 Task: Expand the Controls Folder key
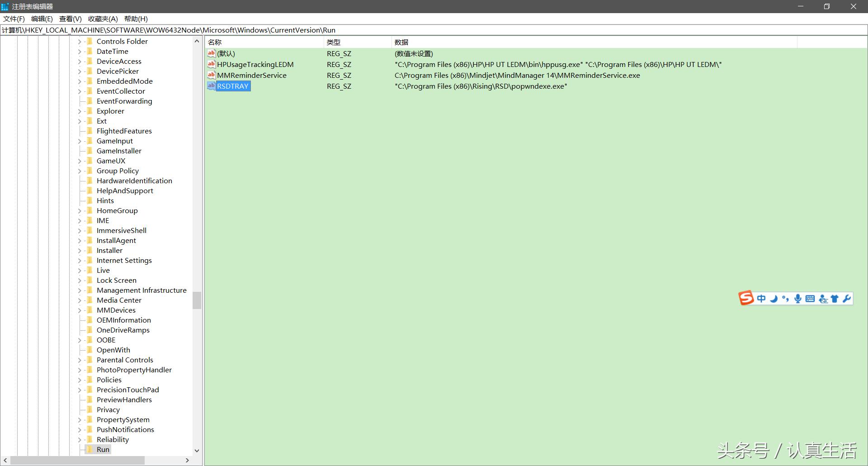point(80,41)
